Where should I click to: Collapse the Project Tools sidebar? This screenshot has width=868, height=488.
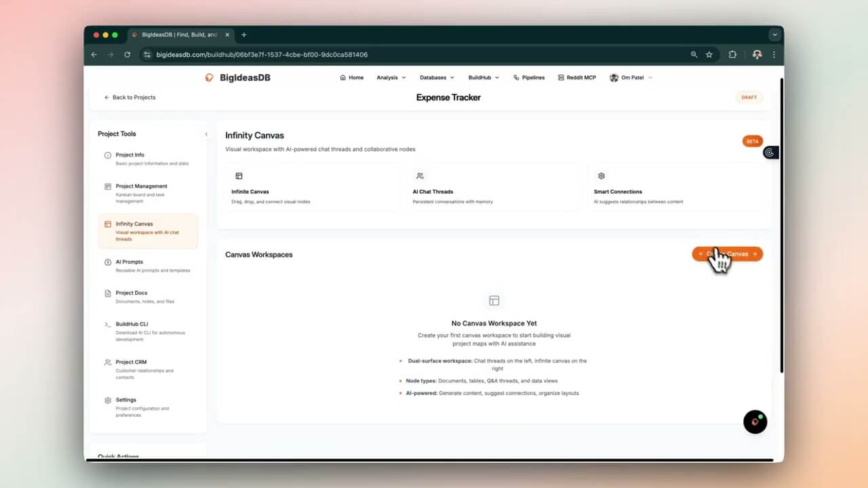click(206, 134)
